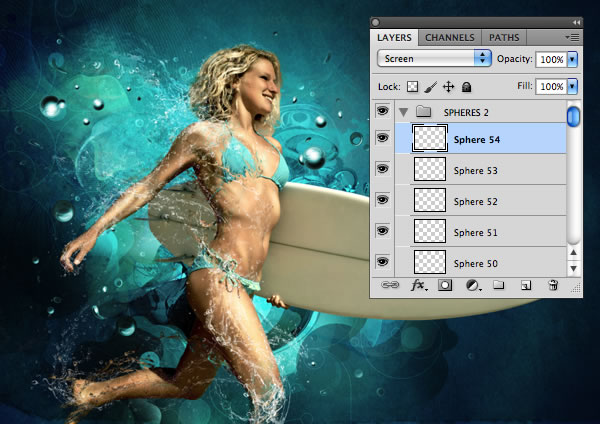Open the Fill slider dropdown arrow
This screenshot has width=600, height=424.
[x=572, y=86]
